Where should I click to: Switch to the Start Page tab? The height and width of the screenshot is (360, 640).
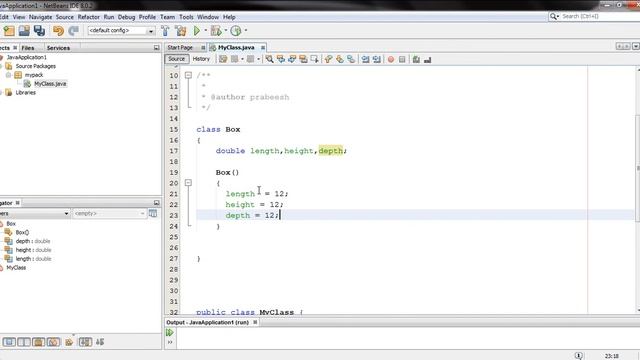(x=180, y=48)
